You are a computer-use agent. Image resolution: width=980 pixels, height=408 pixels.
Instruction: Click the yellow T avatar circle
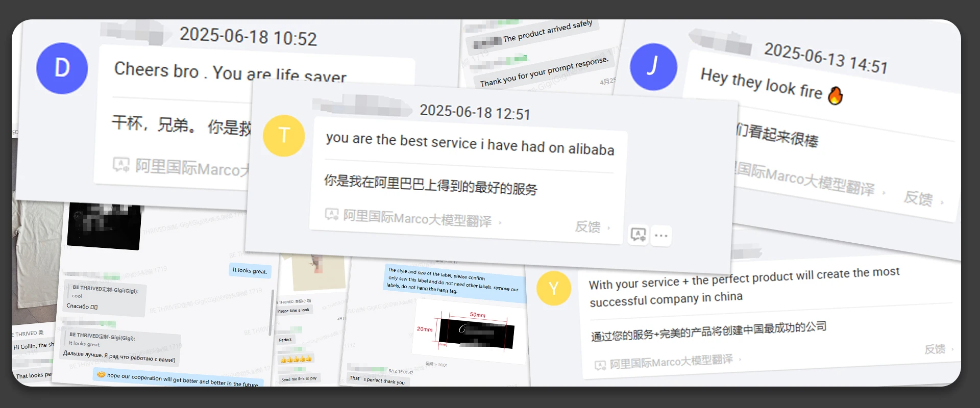click(284, 136)
